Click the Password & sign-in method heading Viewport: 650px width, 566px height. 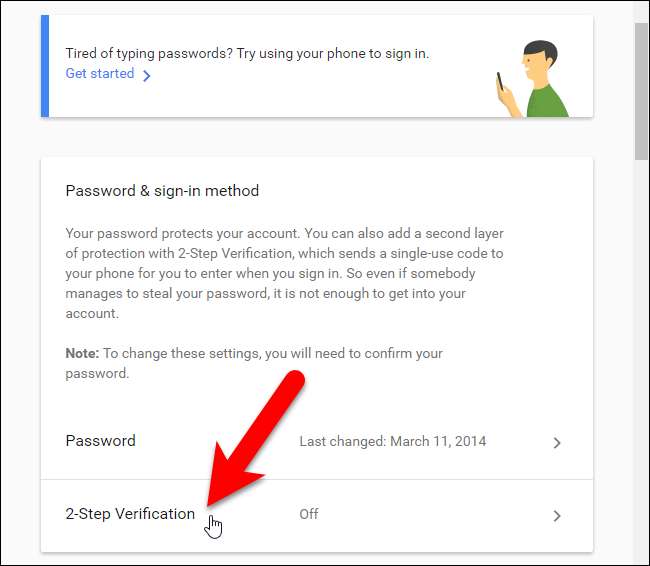point(162,190)
